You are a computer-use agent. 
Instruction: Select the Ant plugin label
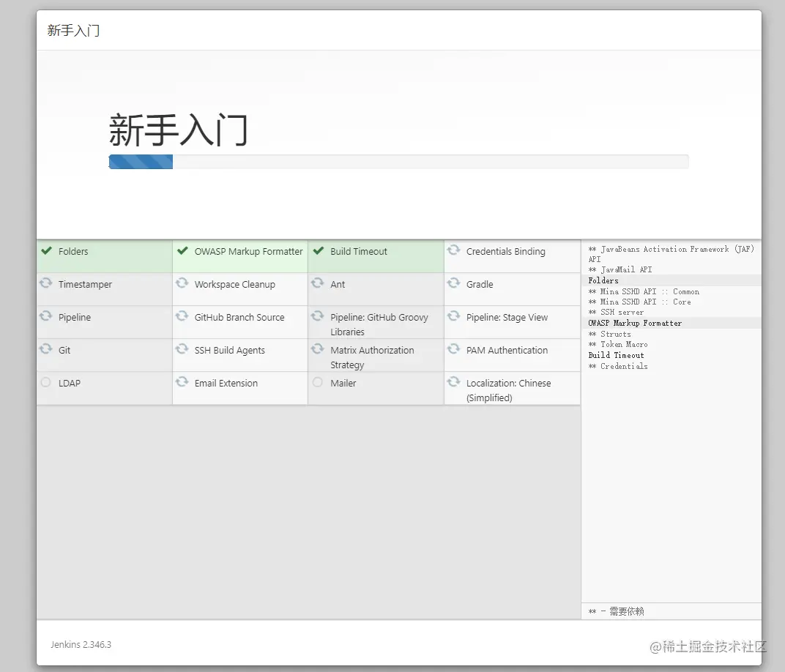pyautogui.click(x=338, y=284)
